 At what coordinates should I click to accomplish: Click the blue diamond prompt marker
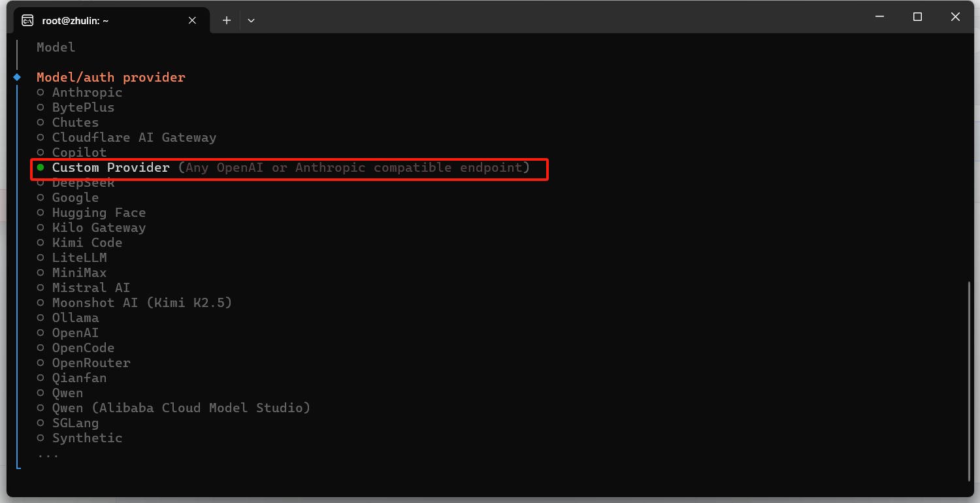point(18,77)
